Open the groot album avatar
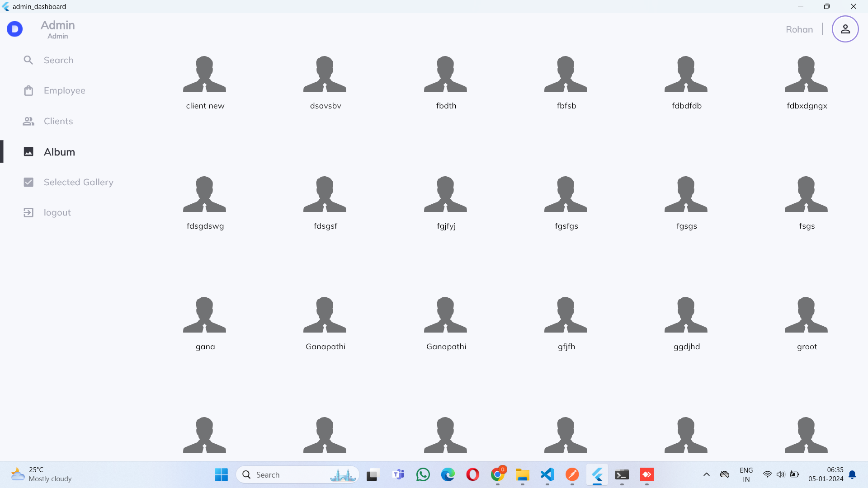868x488 pixels. click(807, 315)
